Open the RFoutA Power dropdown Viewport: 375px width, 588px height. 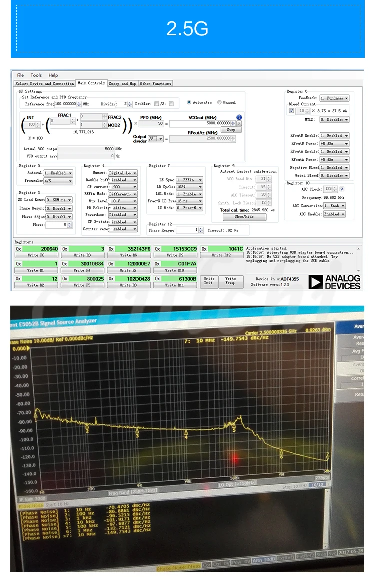(334, 160)
